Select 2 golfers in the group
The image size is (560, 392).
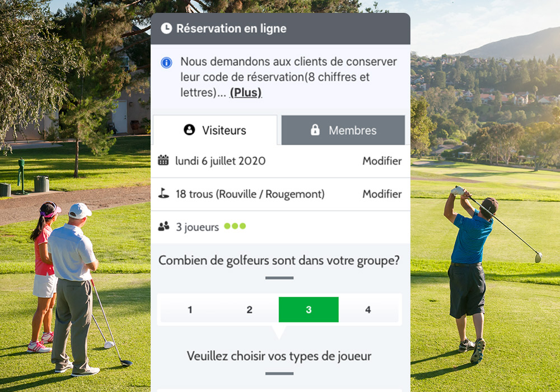(249, 310)
